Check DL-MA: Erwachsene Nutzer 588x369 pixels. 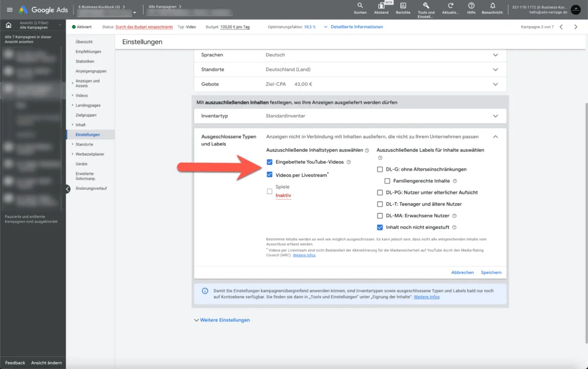(x=380, y=216)
